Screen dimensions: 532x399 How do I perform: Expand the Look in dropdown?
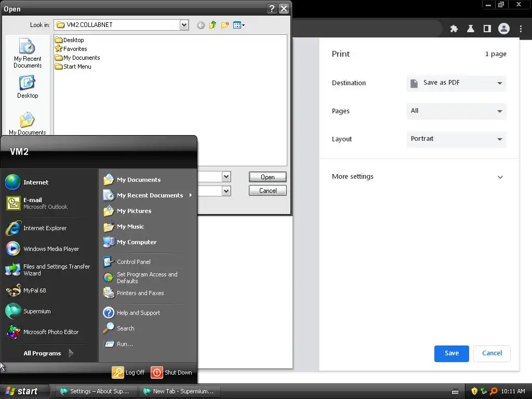(184, 25)
